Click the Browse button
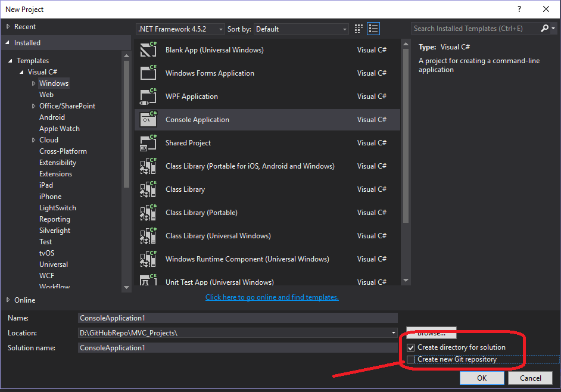The width and height of the screenshot is (561, 392). [431, 332]
